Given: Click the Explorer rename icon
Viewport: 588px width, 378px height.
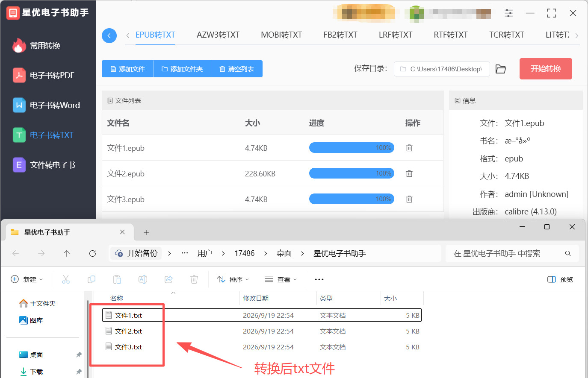Looking at the screenshot, I should (143, 279).
